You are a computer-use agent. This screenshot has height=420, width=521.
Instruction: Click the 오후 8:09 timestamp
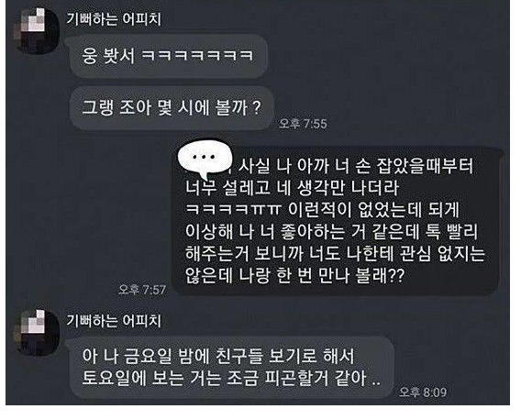pyautogui.click(x=423, y=392)
